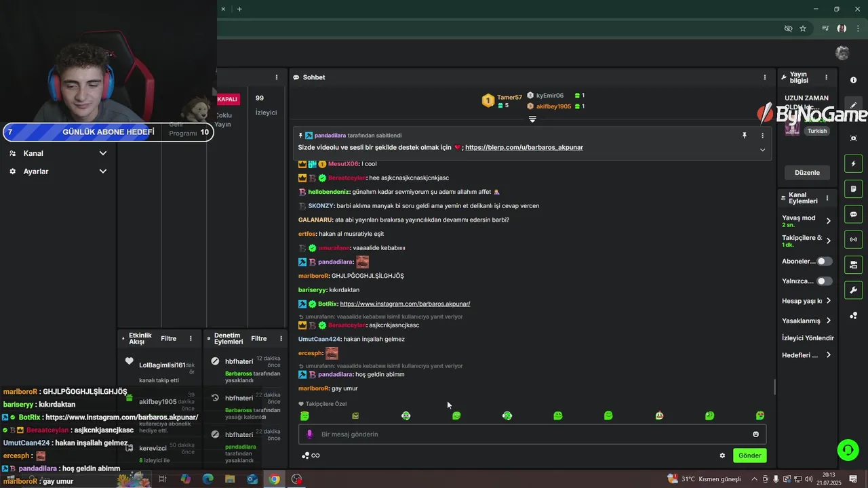Open the profile avatar at top right

(842, 53)
